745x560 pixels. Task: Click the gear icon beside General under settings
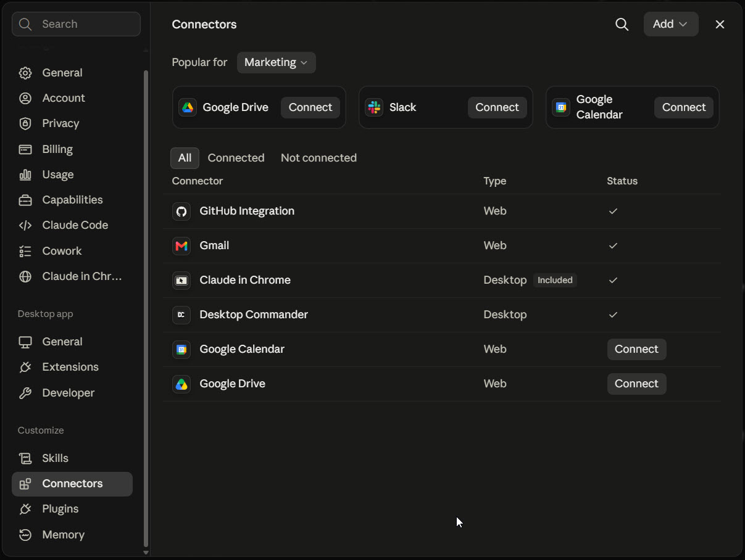(x=25, y=73)
